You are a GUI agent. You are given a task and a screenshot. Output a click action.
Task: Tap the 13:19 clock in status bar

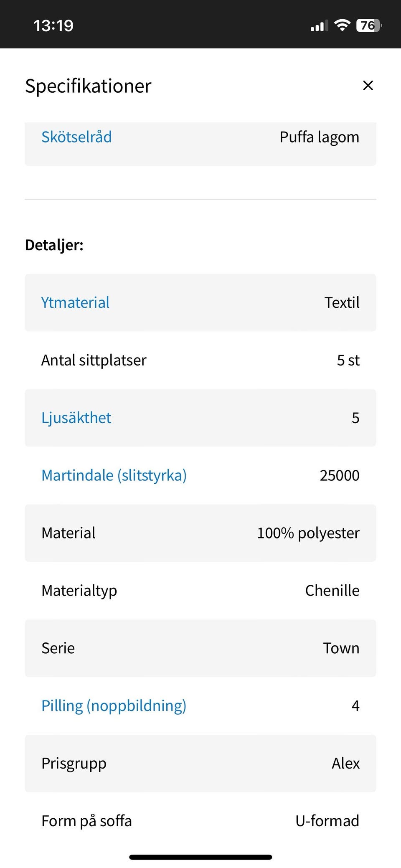(53, 25)
